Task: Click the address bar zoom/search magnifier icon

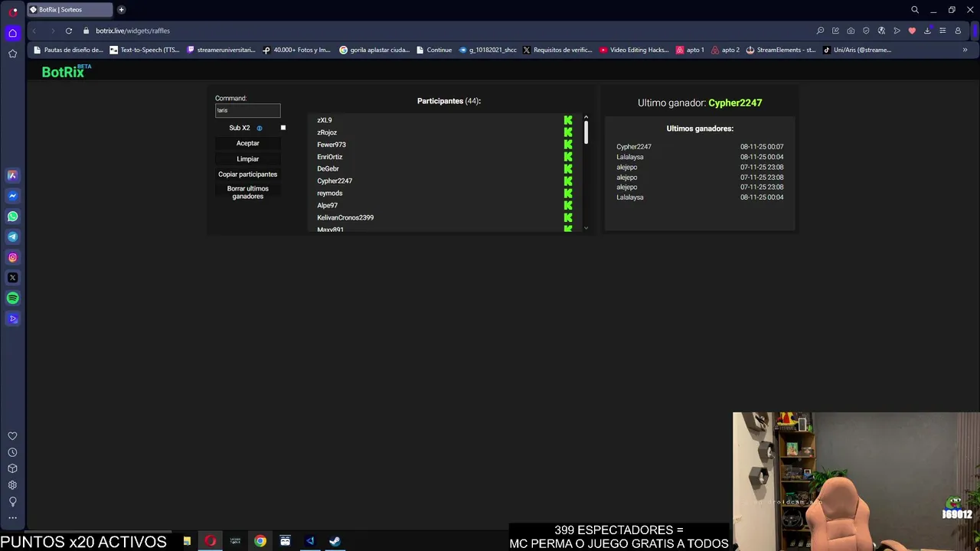Action: pos(820,31)
